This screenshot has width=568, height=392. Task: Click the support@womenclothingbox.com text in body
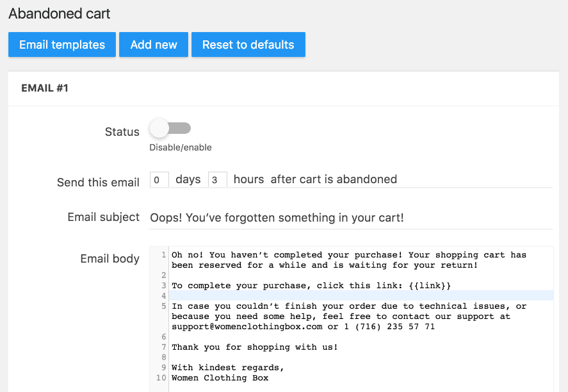pos(247,327)
